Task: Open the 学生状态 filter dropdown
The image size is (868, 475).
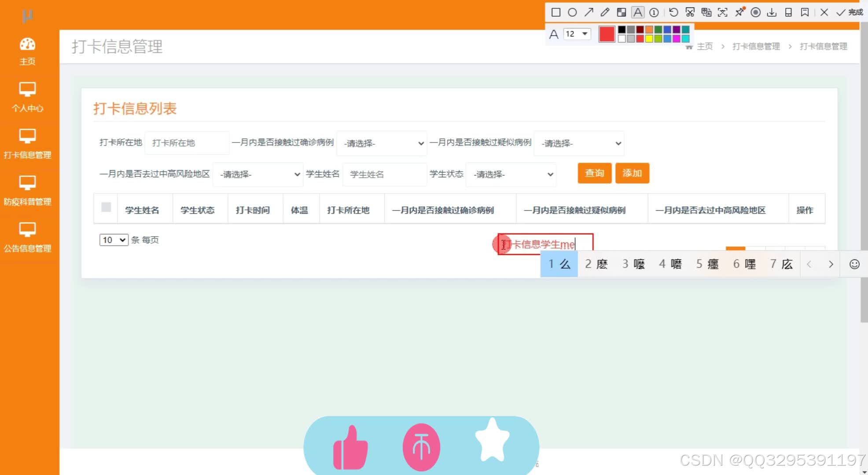Action: 511,175
